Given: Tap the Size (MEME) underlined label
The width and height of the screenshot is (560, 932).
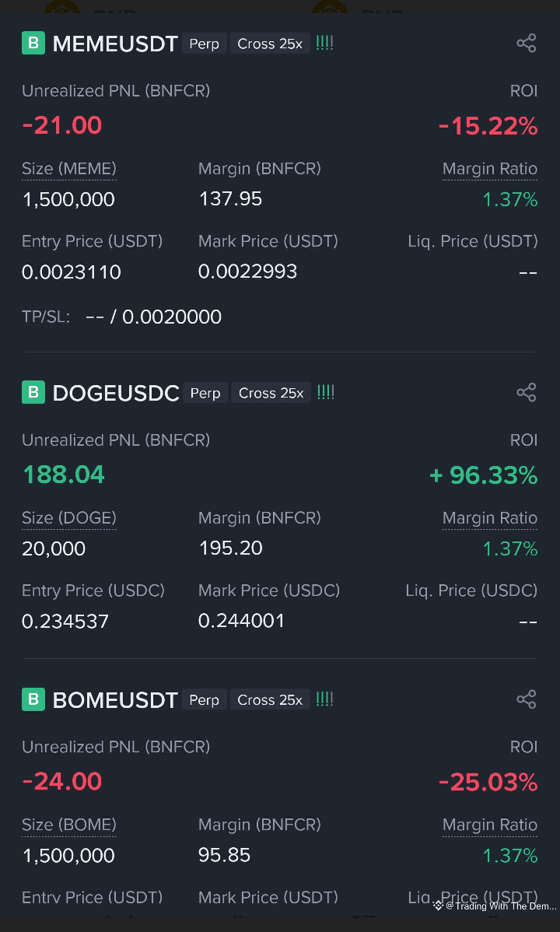Looking at the screenshot, I should click(69, 169).
